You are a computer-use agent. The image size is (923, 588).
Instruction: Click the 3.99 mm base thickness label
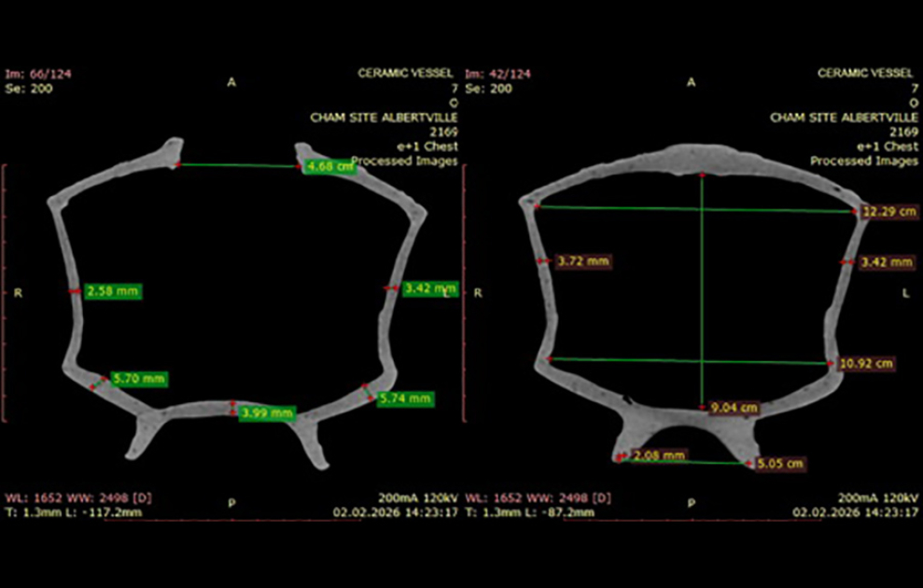267,413
